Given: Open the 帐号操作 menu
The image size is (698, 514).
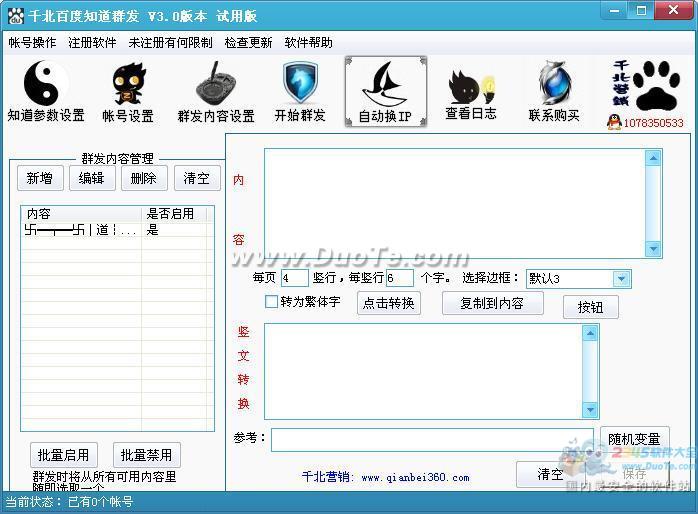Looking at the screenshot, I should point(32,43).
